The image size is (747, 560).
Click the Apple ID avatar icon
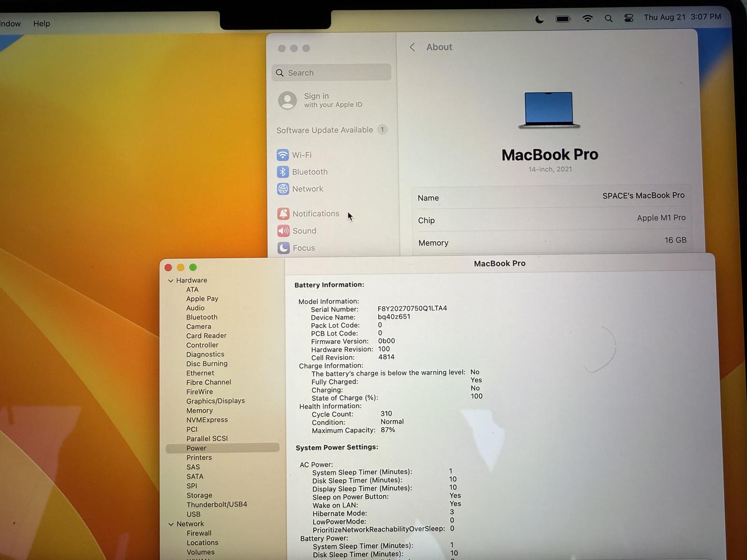pos(287,100)
